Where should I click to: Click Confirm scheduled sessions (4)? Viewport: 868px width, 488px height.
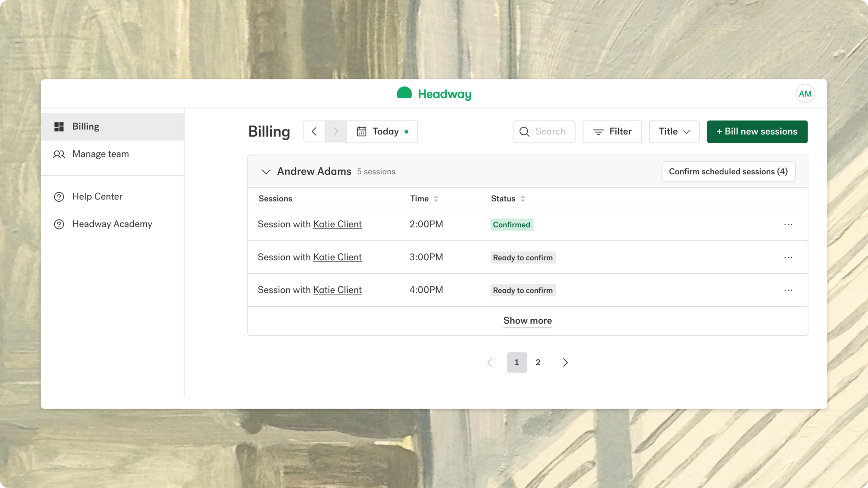pyautogui.click(x=728, y=171)
